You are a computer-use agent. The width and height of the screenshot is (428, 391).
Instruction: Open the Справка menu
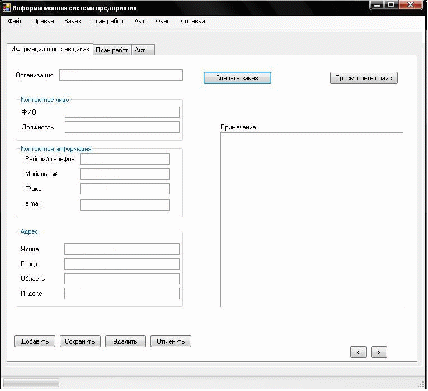click(x=193, y=21)
